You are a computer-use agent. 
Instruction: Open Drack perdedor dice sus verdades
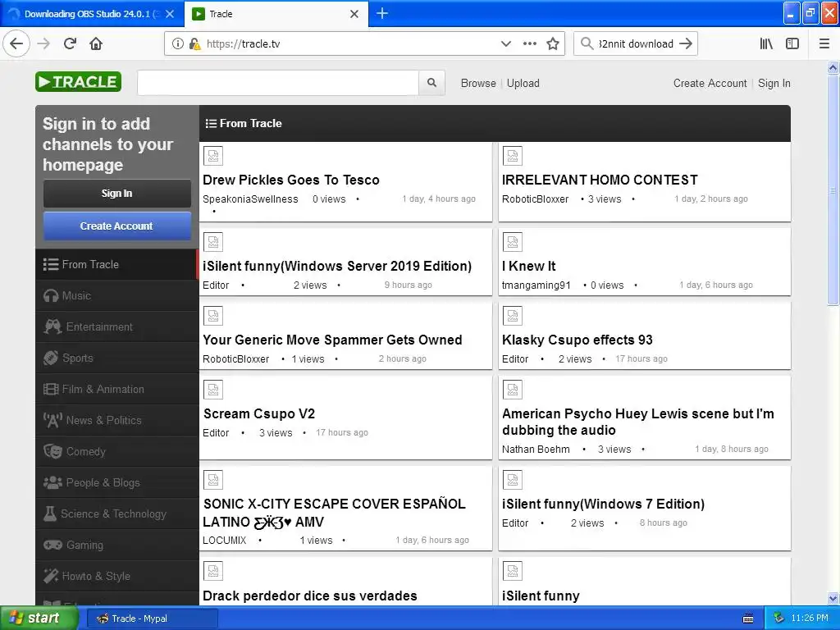(309, 596)
